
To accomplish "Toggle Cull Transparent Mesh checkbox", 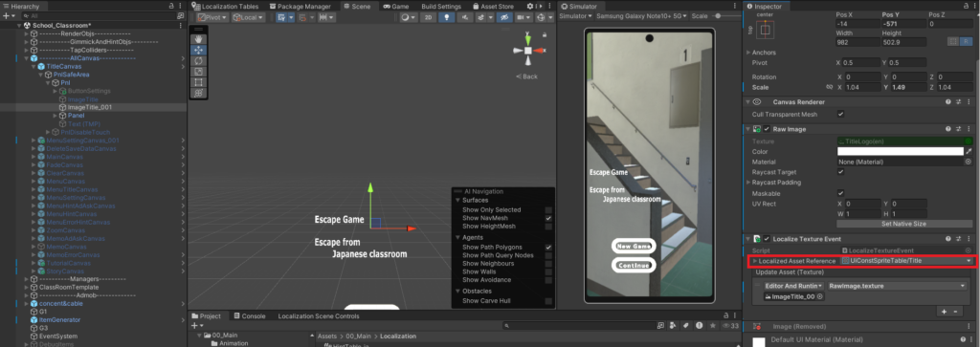I will (x=840, y=114).
